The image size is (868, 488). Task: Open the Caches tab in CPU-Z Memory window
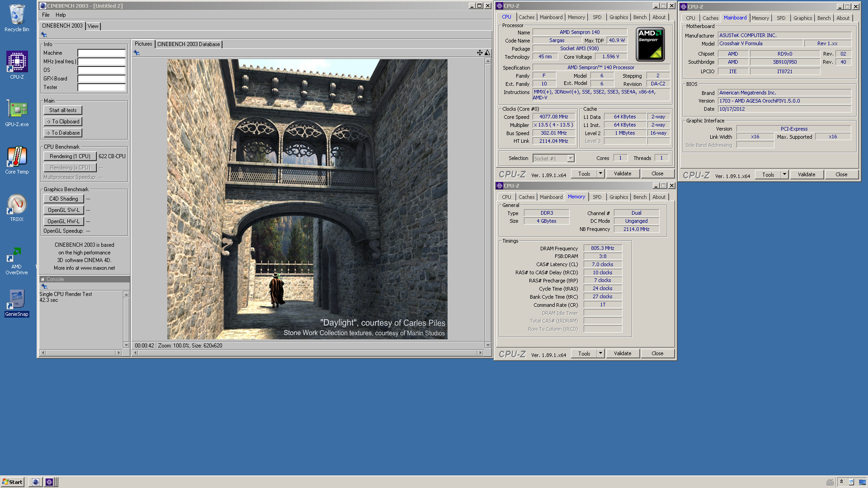tap(526, 197)
